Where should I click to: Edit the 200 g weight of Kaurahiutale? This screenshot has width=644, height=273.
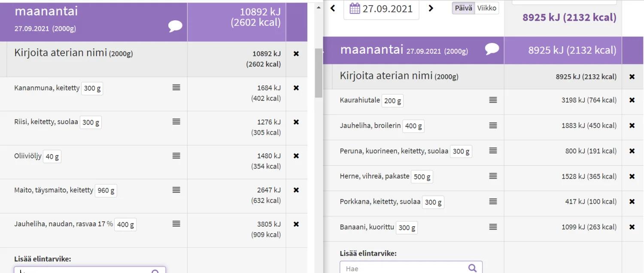(392, 100)
